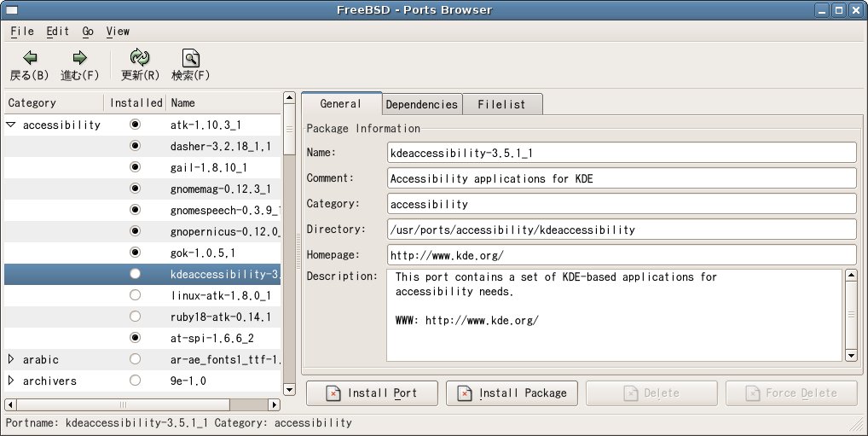The width and height of the screenshot is (868, 436).
Task: Sort by the Installed column header
Action: 136,103
